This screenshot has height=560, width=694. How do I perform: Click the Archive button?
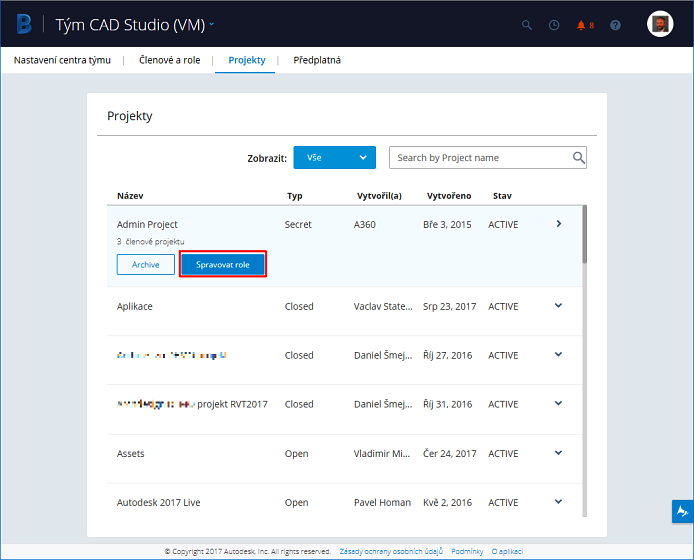click(x=145, y=265)
